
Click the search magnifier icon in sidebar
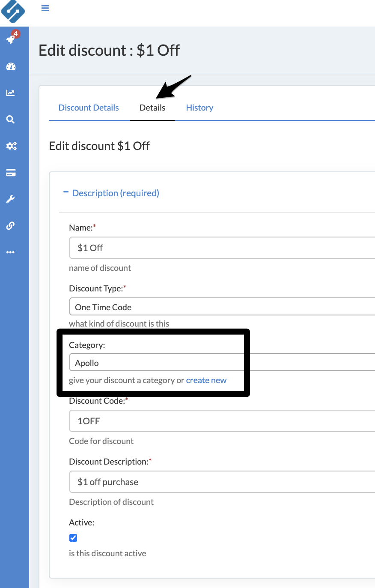[11, 120]
